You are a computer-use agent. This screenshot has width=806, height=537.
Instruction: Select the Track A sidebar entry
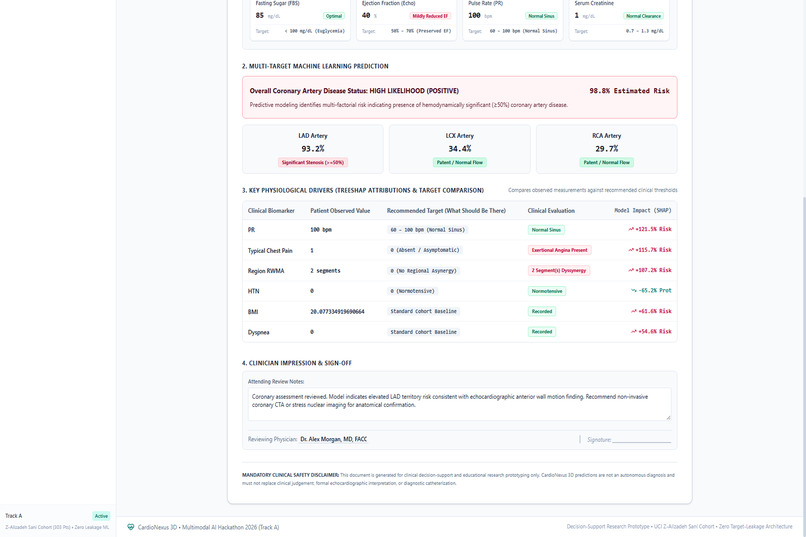pyautogui.click(x=58, y=521)
